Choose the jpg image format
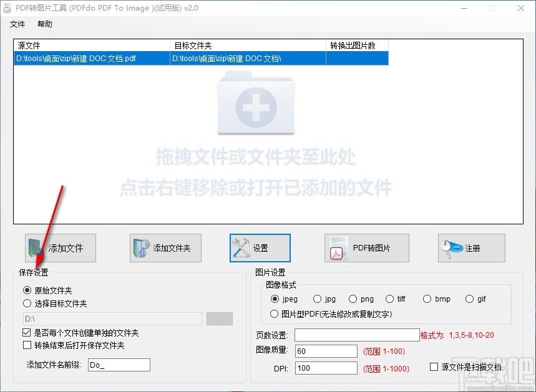This screenshot has width=536, height=392. 317,299
